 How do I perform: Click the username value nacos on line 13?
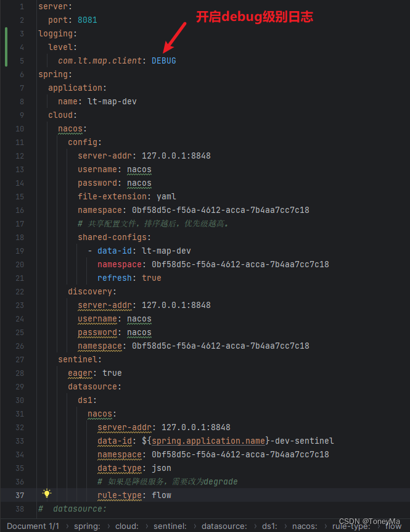(x=139, y=169)
